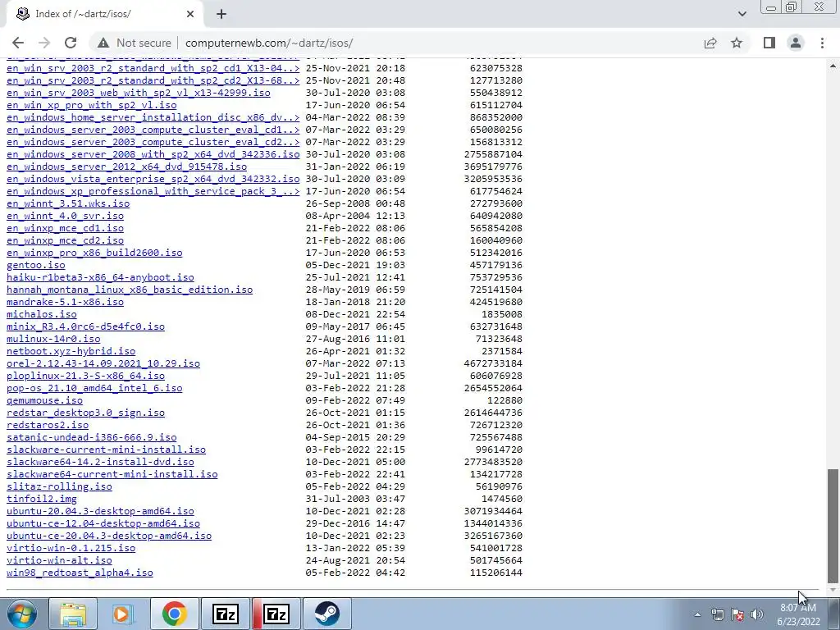Download orel-2.12.43-14.09.2021_10.29.iso
The width and height of the screenshot is (840, 630).
point(103,363)
